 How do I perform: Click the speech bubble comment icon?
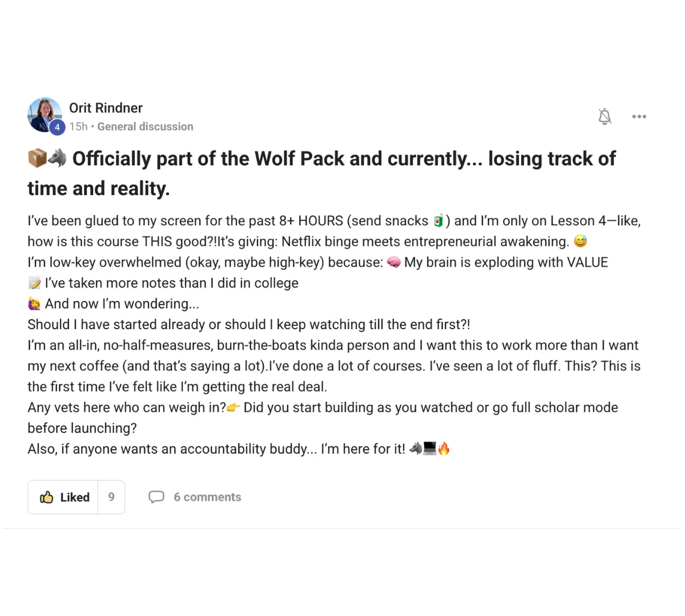(156, 497)
